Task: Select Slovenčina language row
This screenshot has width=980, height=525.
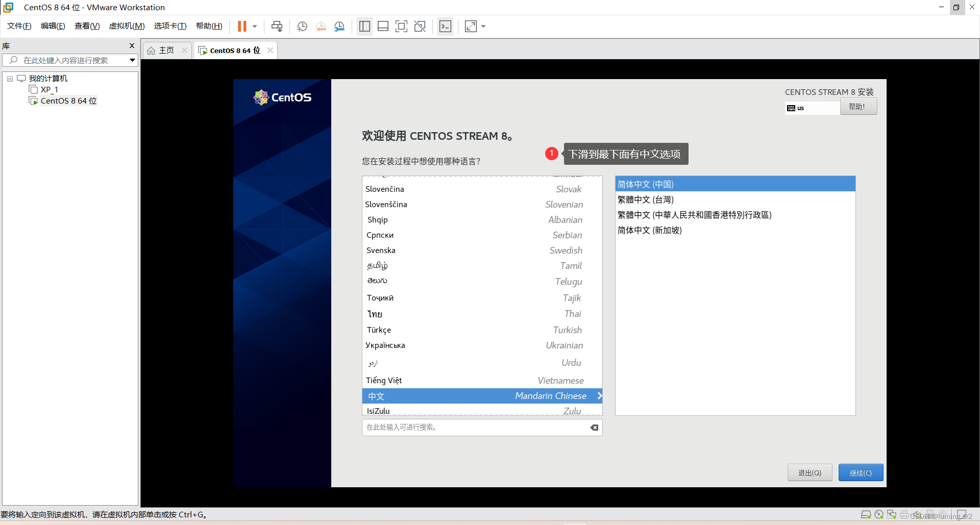Action: pyautogui.click(x=482, y=189)
